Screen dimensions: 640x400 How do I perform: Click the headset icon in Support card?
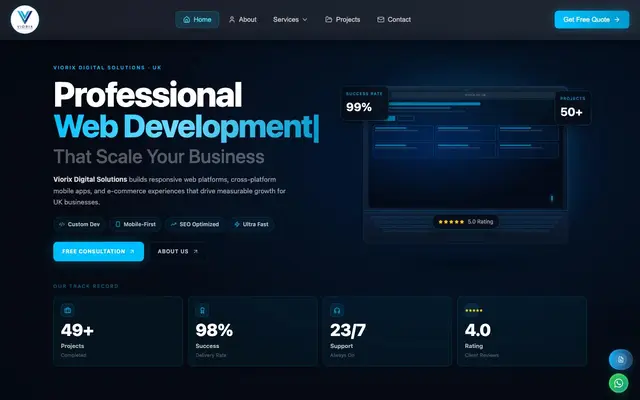tap(337, 310)
